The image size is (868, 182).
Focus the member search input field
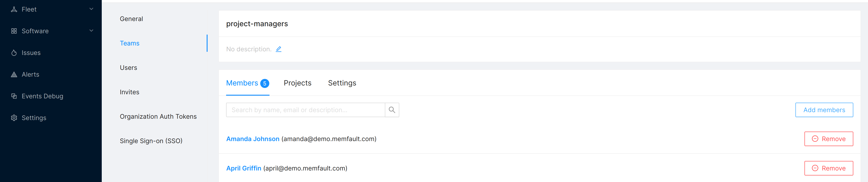pyautogui.click(x=305, y=110)
